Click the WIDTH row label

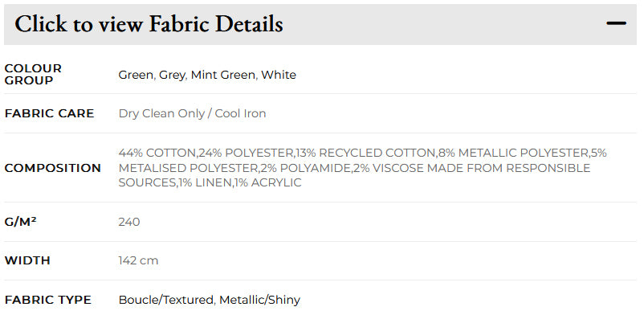27,260
